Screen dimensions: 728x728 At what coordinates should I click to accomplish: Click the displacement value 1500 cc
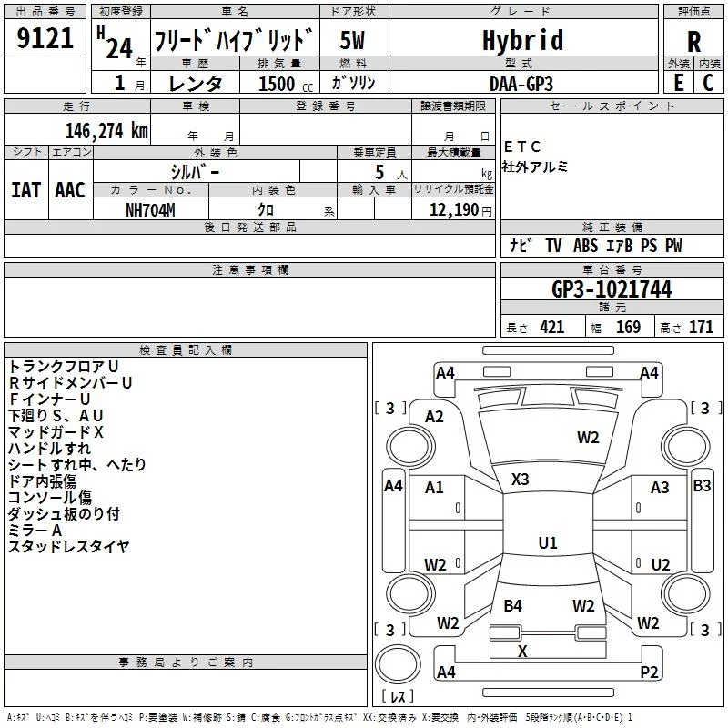[x=286, y=84]
